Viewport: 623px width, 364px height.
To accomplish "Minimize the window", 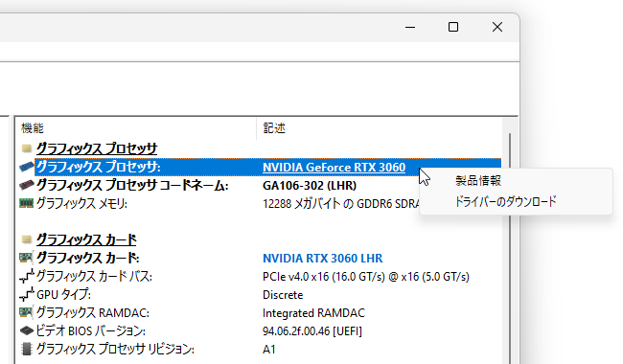I will click(410, 28).
